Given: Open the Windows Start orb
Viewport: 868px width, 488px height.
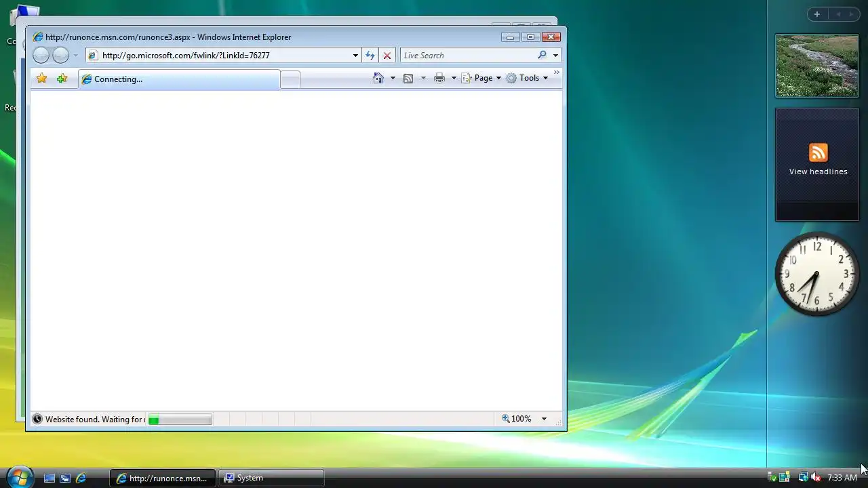Looking at the screenshot, I should tap(18, 477).
